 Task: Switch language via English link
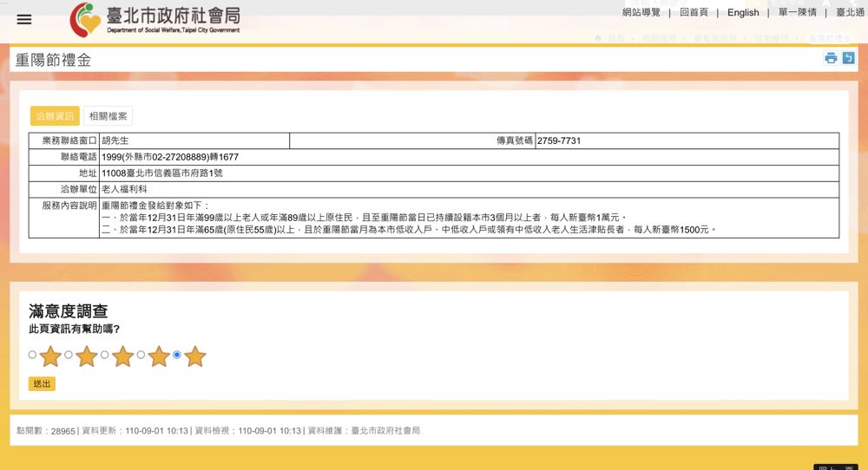(743, 12)
